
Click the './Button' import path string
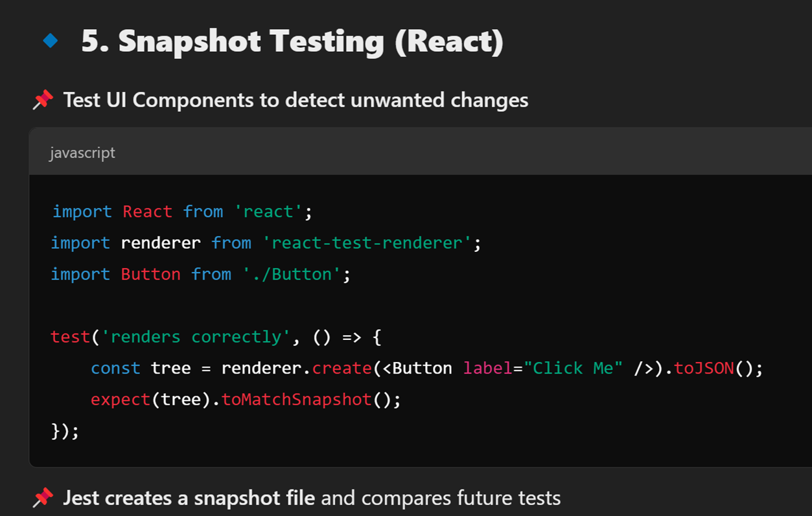pyautogui.click(x=292, y=274)
